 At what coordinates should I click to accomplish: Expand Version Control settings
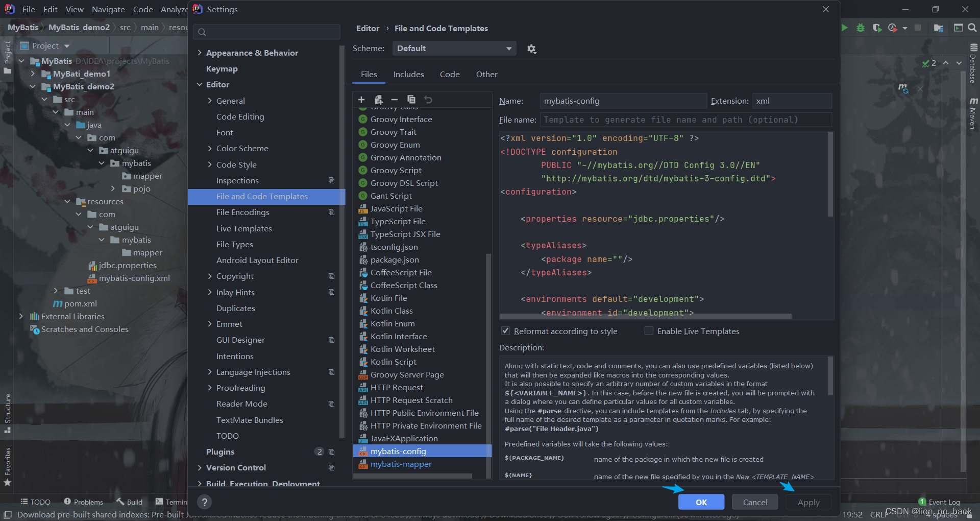200,467
